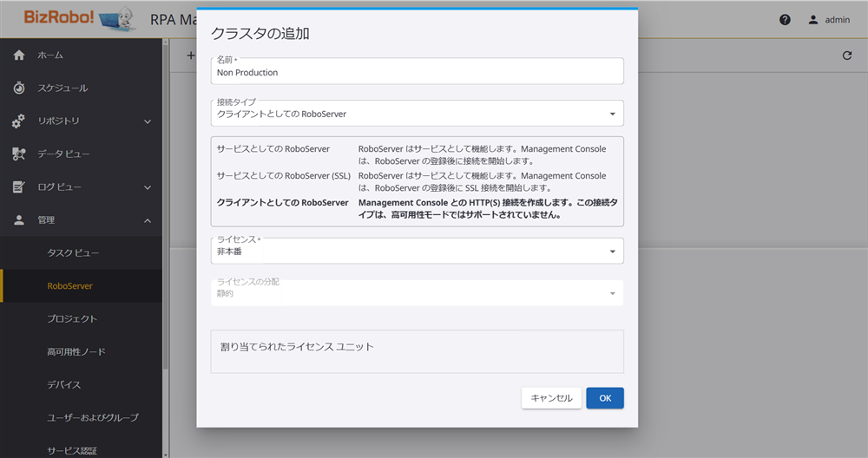The width and height of the screenshot is (868, 458).
Task: Open help question mark icon
Action: [785, 20]
